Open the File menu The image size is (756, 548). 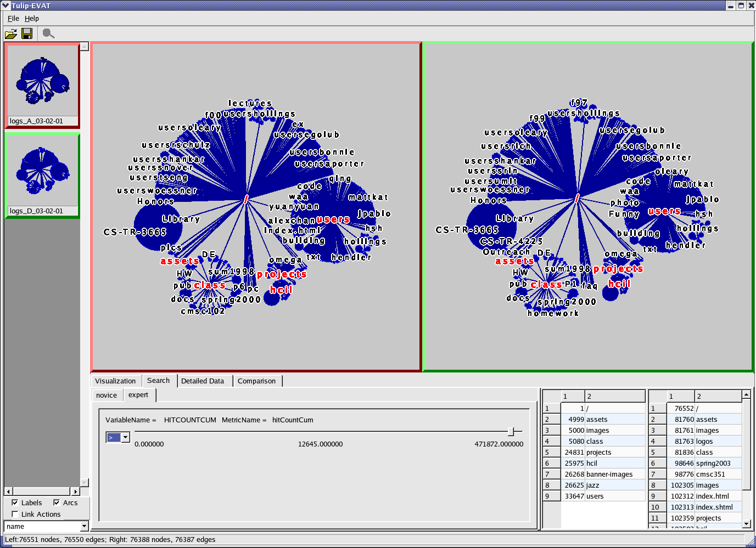[x=13, y=18]
